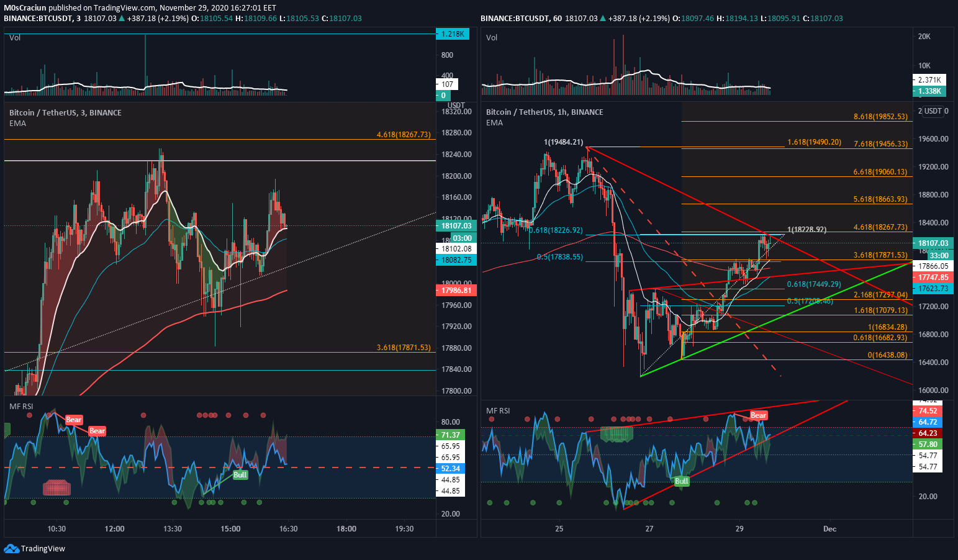Click the 71.37 green RSI value tag
This screenshot has width=958, height=560.
pos(450,435)
